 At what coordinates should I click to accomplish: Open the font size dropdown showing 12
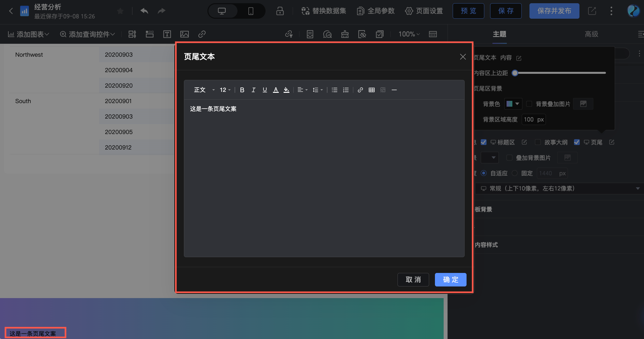224,90
